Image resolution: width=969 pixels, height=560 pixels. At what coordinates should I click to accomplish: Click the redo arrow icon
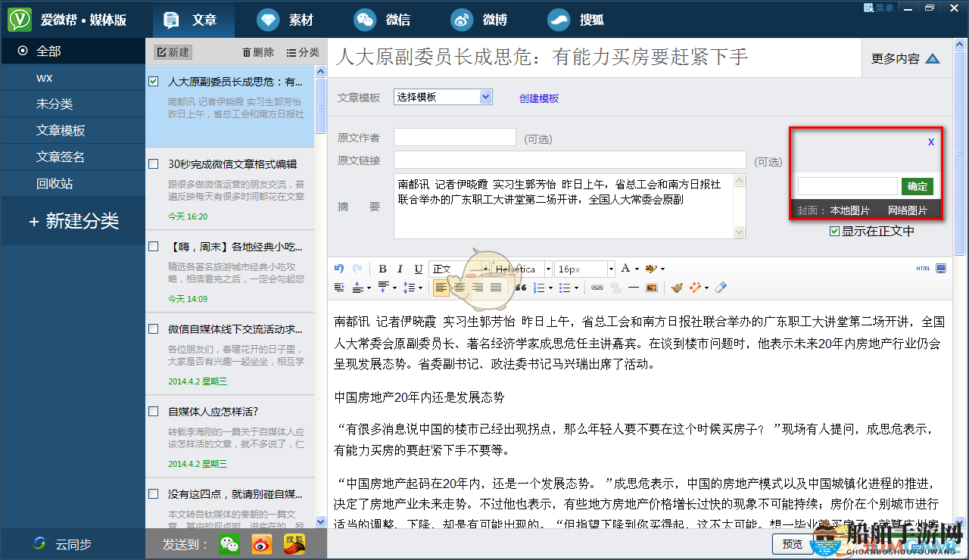coord(357,269)
